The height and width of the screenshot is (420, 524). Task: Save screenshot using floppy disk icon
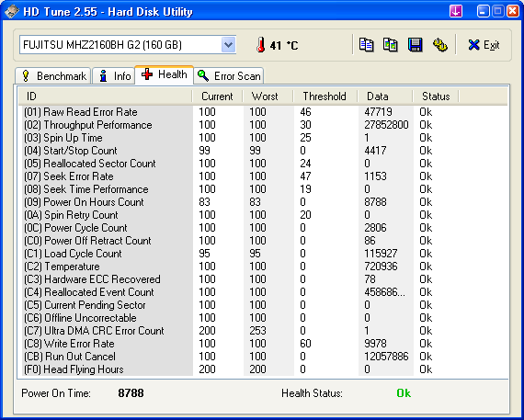tap(415, 45)
